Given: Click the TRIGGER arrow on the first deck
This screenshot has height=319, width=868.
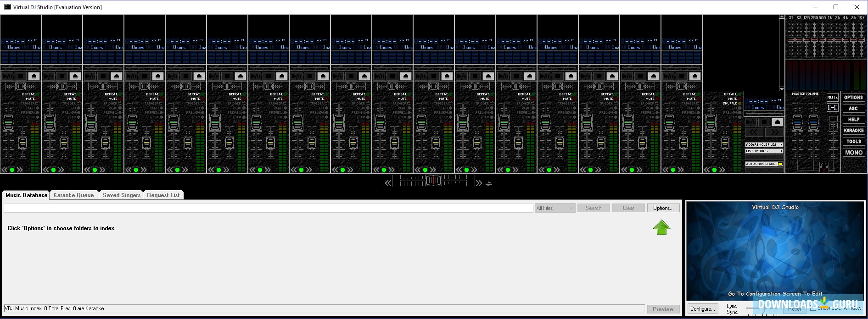Looking at the screenshot, I should (38, 104).
